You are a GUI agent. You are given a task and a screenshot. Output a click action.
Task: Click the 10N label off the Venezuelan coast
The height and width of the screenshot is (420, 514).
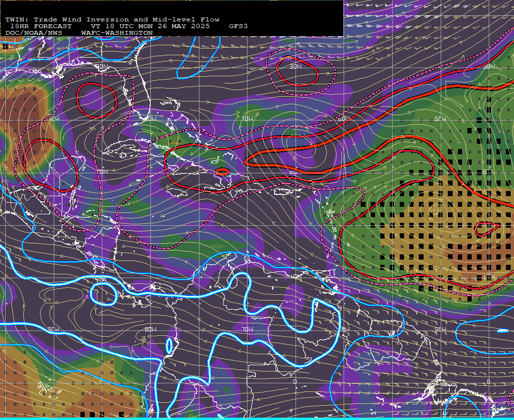pos(297,276)
